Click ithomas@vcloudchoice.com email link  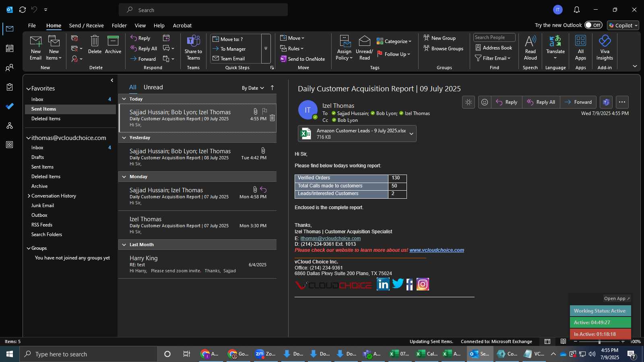[330, 239]
